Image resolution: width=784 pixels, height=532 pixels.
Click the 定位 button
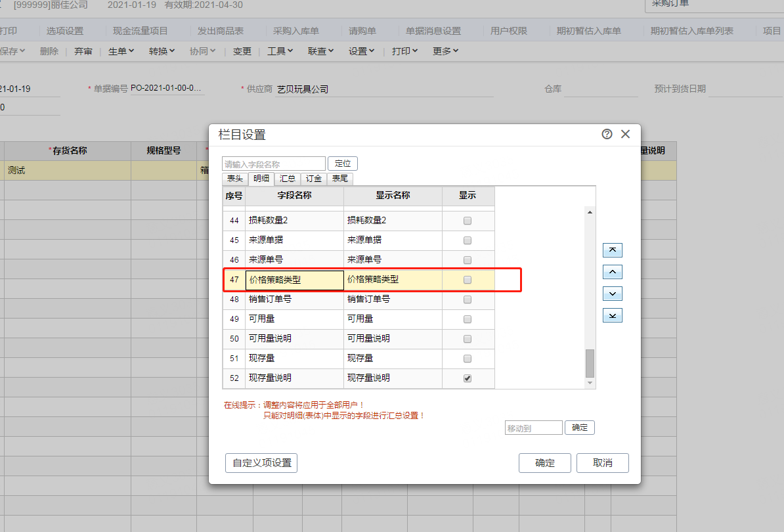[x=343, y=164]
